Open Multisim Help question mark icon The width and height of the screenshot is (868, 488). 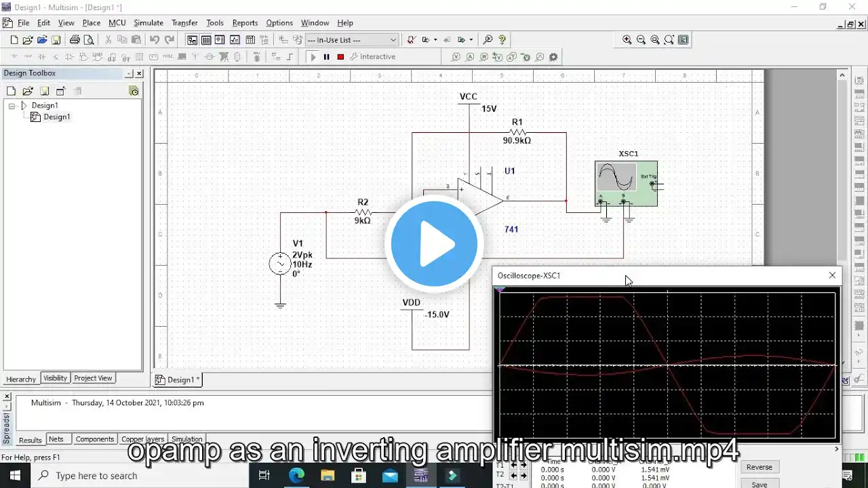502,40
